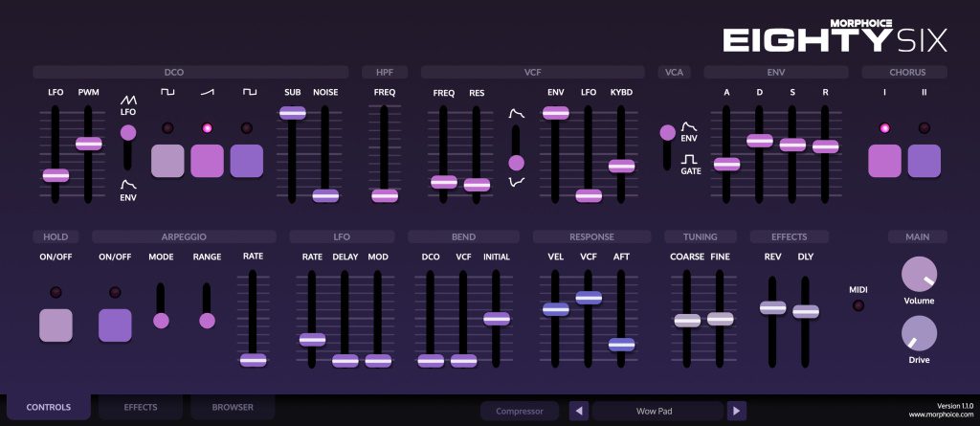This screenshot has height=426, width=980.
Task: Toggle the DCO pulse wave button
Action: click(167, 161)
